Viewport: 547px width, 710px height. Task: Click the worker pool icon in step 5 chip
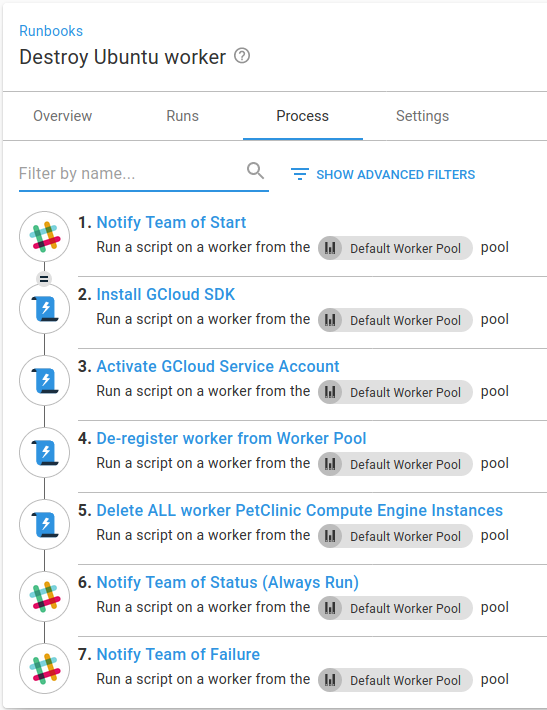(x=330, y=536)
